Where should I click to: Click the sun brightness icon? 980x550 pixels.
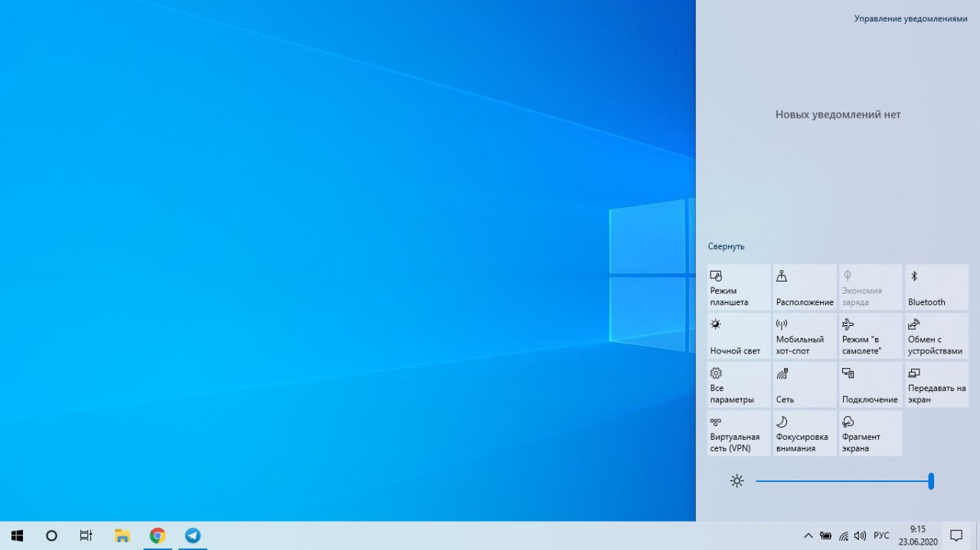coord(737,481)
